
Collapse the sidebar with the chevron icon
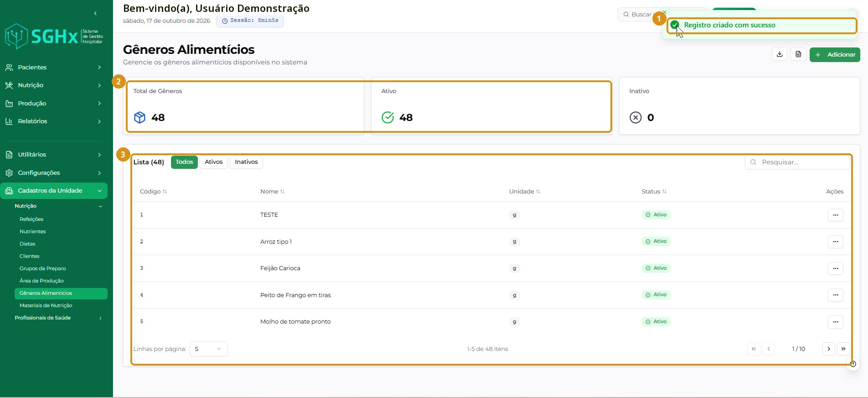click(x=95, y=13)
